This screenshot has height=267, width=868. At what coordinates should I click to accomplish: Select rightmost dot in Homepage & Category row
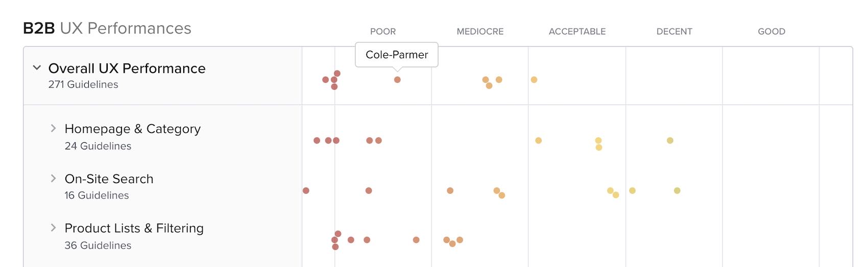point(670,141)
